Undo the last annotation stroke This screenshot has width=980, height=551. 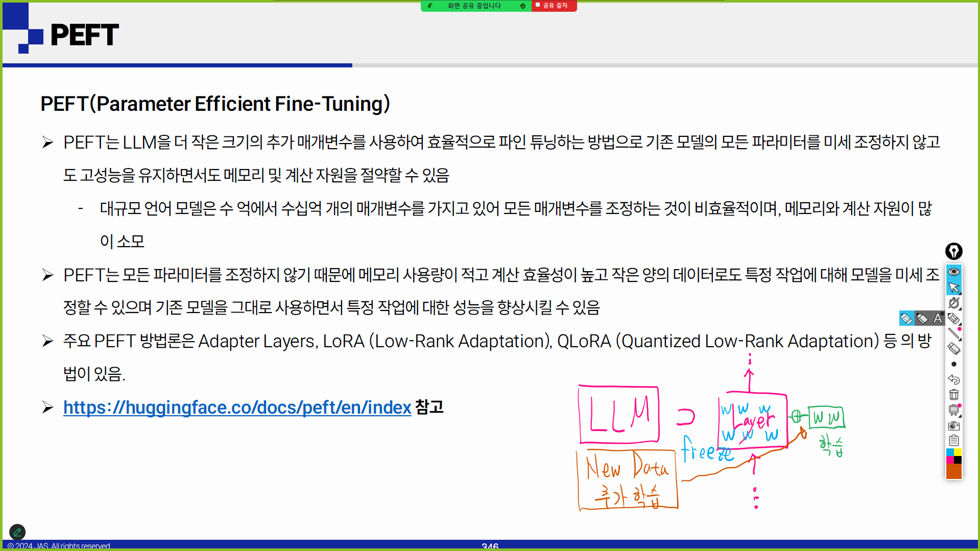(x=953, y=379)
